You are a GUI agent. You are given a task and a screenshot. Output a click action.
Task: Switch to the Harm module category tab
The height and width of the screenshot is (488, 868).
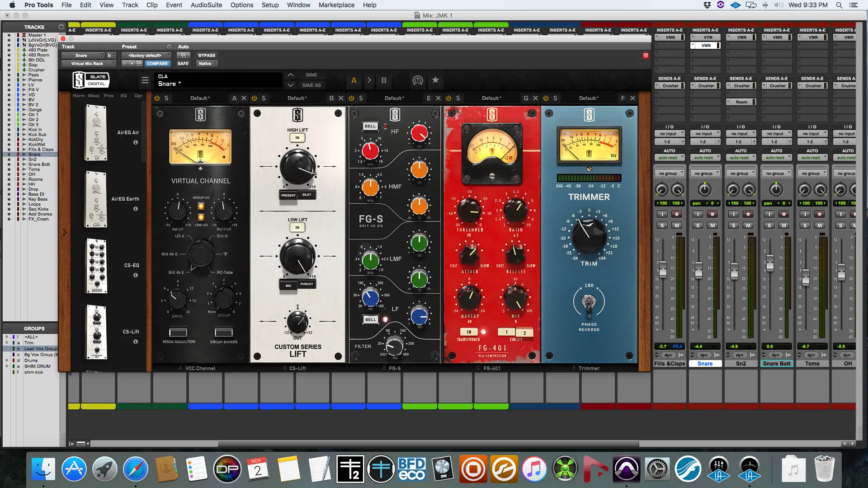click(x=79, y=96)
